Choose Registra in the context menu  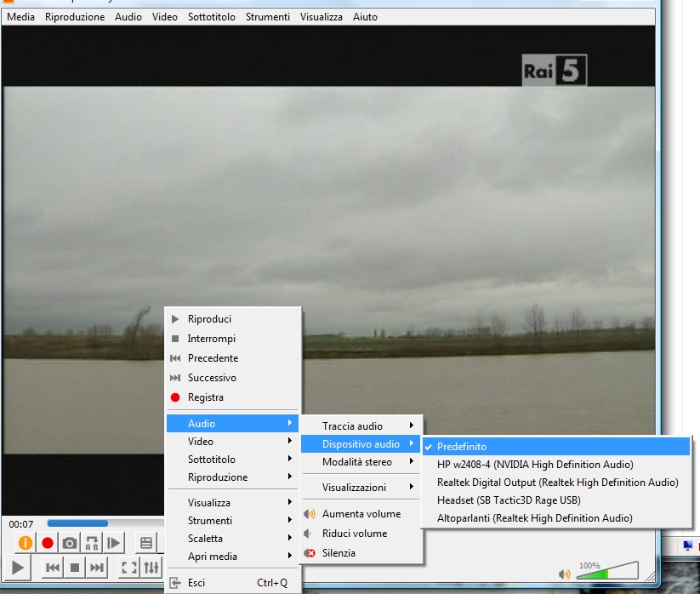tap(232, 397)
